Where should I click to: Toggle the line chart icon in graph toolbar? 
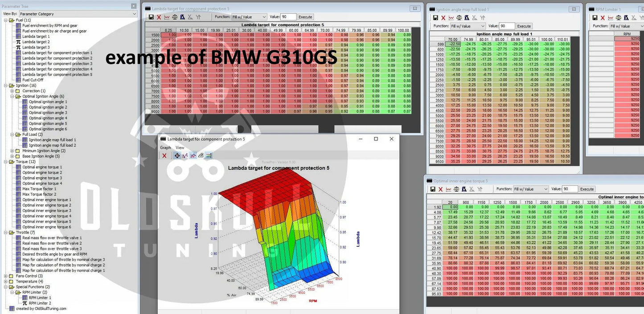pyautogui.click(x=193, y=155)
